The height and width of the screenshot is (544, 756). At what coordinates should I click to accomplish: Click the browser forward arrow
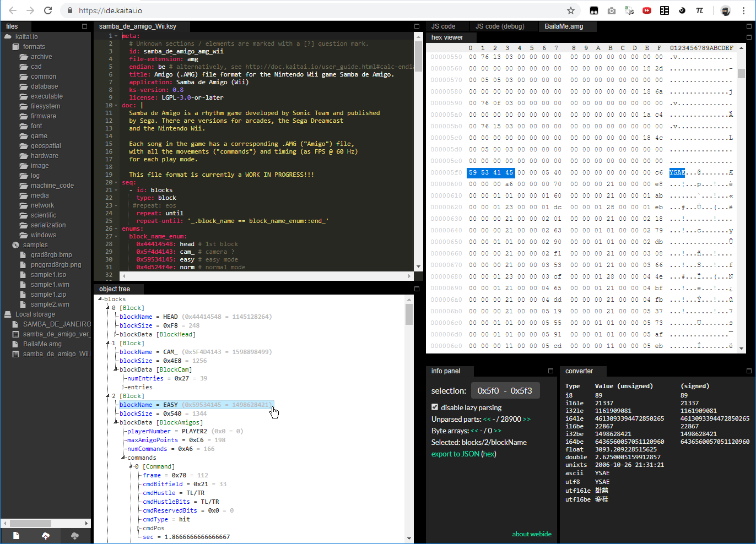[30, 10]
